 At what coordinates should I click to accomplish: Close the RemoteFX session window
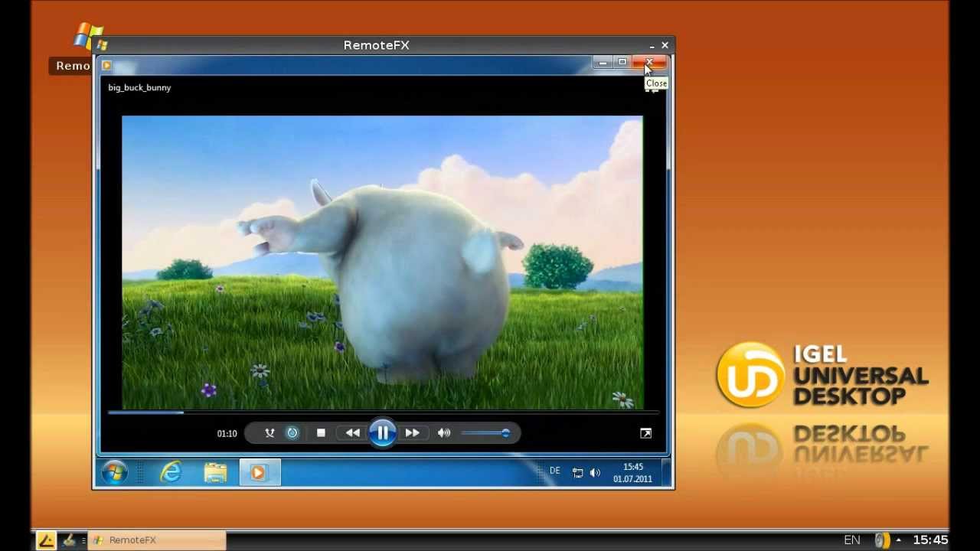click(x=665, y=45)
